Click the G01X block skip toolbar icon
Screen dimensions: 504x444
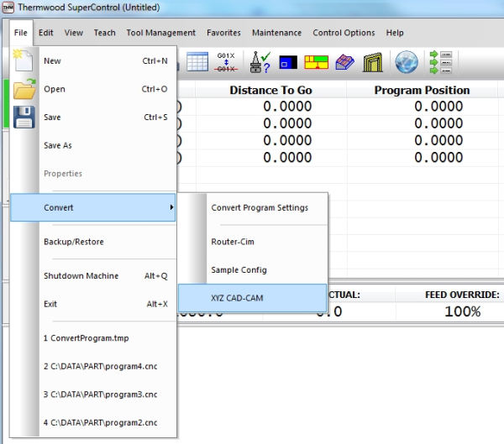point(226,62)
